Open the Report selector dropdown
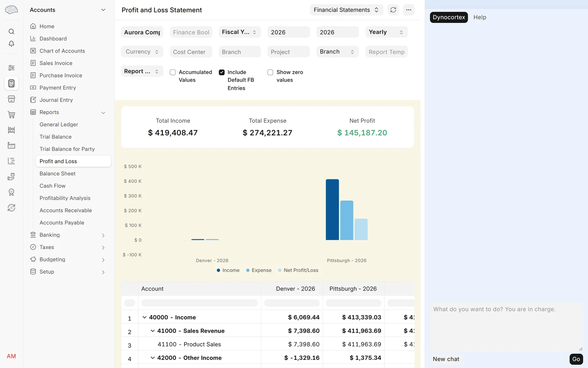The width and height of the screenshot is (588, 368). 142,71
